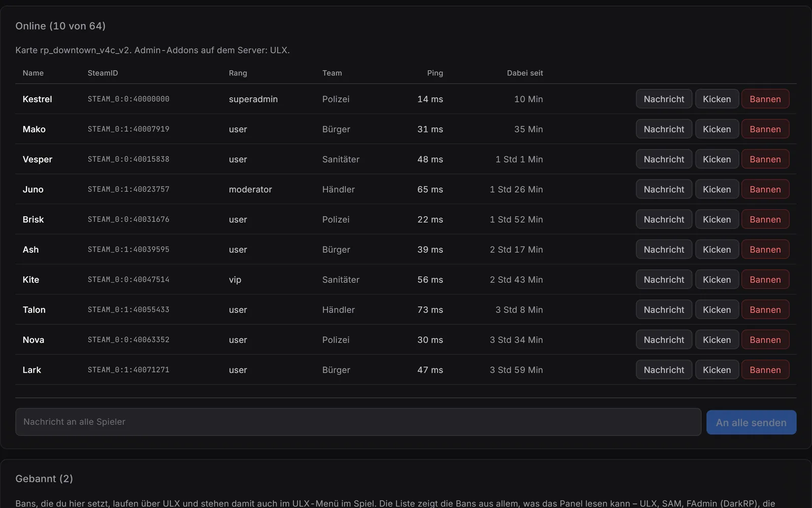Ban player Talon
The height and width of the screenshot is (508, 812).
tap(765, 309)
